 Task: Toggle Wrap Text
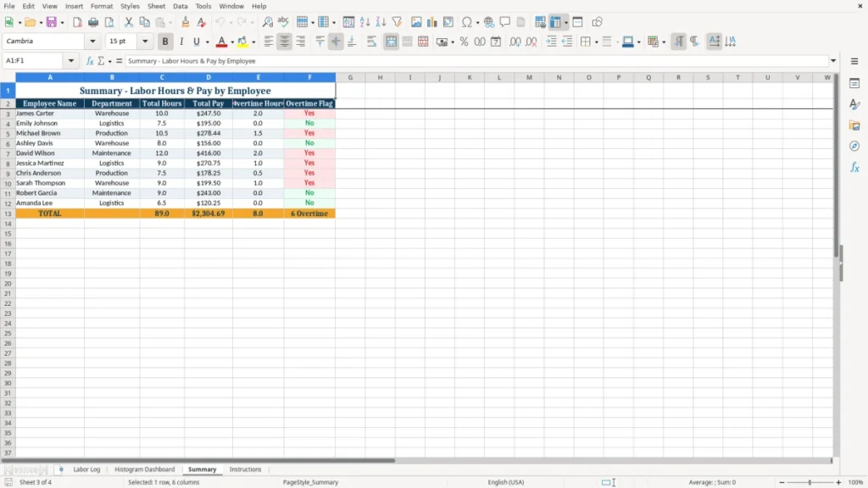click(x=371, y=42)
